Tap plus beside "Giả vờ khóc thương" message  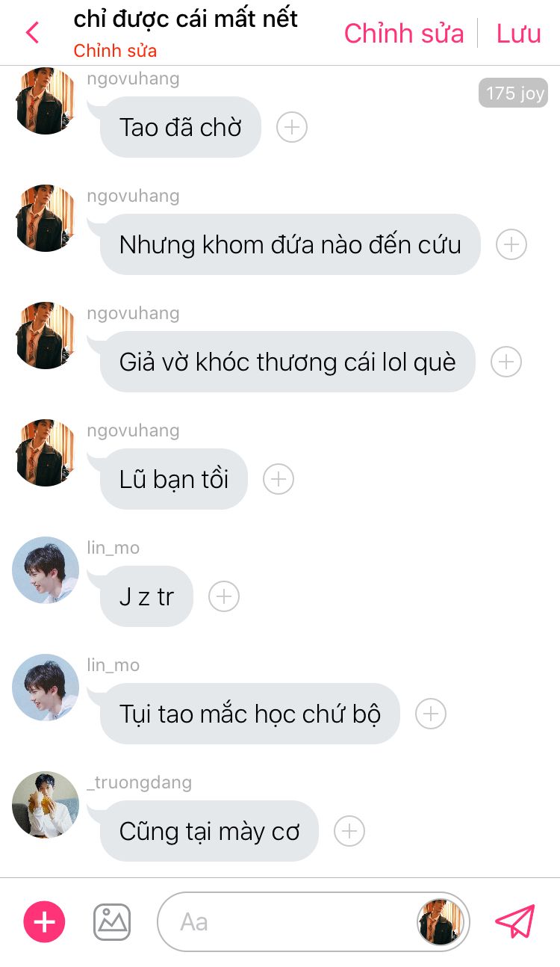pos(506,362)
